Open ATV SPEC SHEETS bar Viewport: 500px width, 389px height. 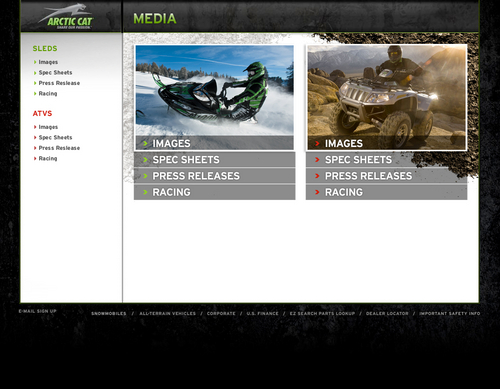pyautogui.click(x=387, y=160)
